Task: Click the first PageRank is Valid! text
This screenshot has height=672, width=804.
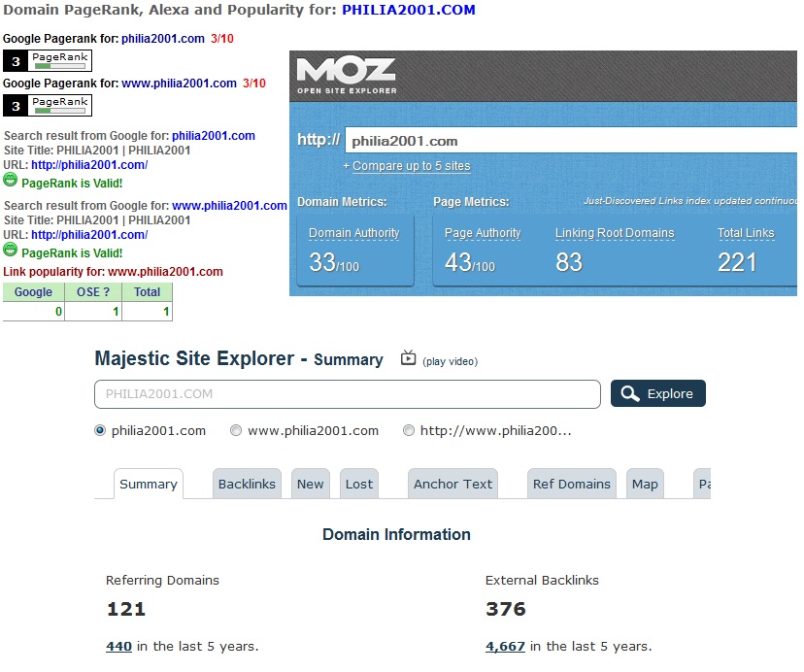Action: pos(72,184)
